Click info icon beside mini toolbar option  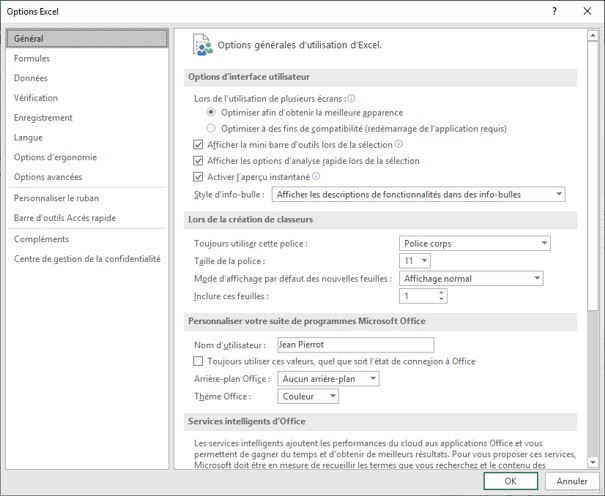(399, 144)
